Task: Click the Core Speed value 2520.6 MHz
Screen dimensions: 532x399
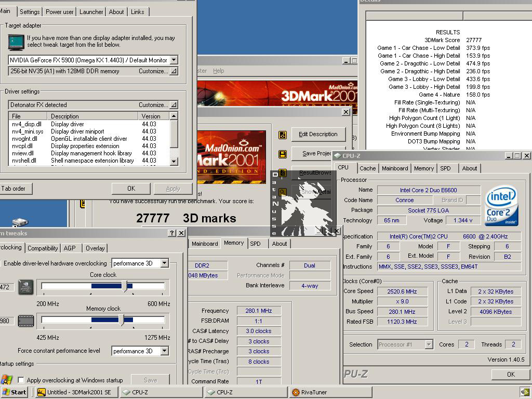Action: coord(402,291)
